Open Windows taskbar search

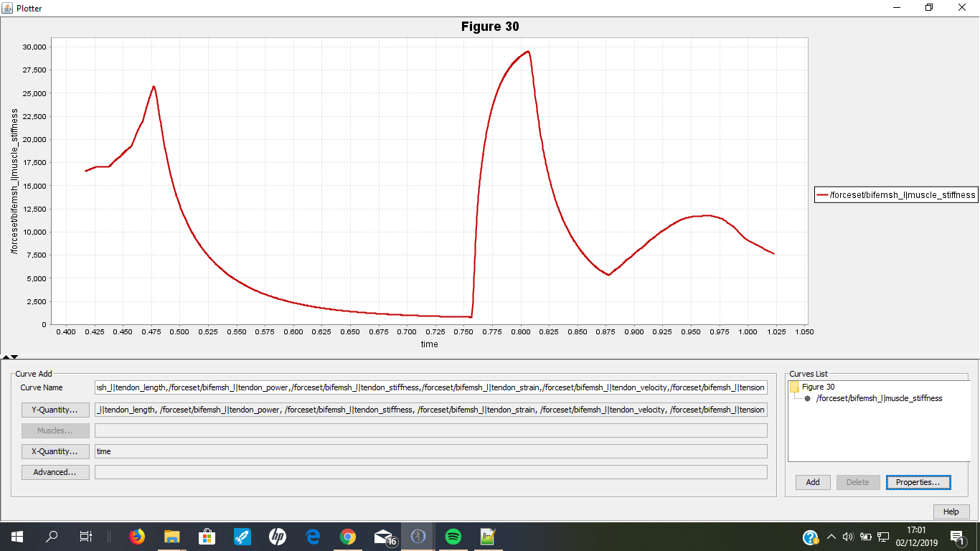click(52, 537)
